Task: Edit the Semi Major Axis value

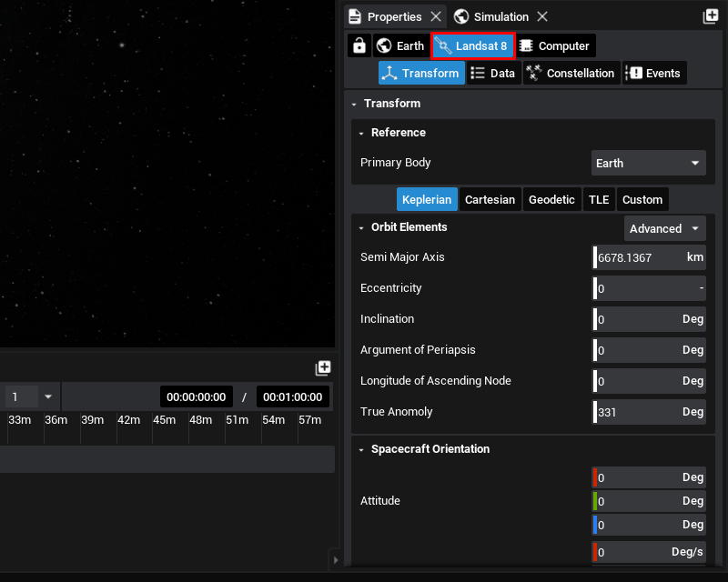Action: (x=649, y=257)
